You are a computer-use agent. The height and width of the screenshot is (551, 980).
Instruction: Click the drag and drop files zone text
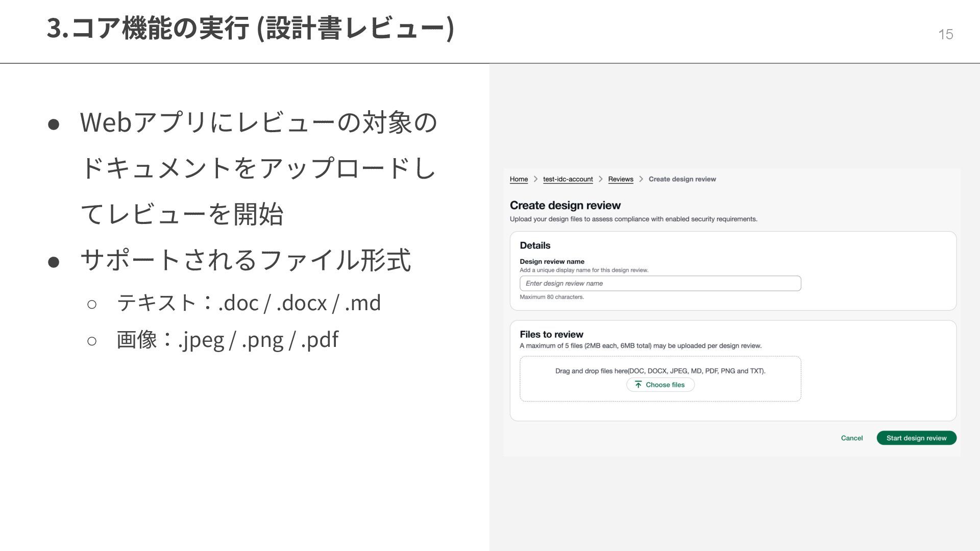pos(660,371)
